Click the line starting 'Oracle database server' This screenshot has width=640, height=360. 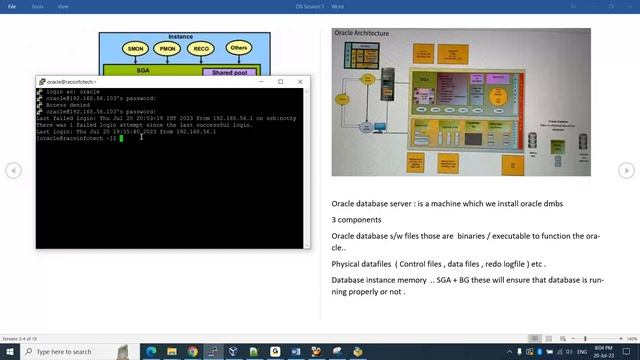coord(447,204)
